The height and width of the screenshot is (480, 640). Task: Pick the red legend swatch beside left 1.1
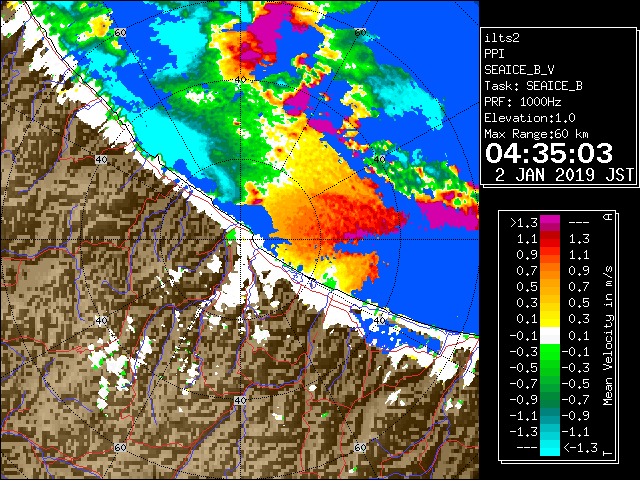pyautogui.click(x=550, y=239)
